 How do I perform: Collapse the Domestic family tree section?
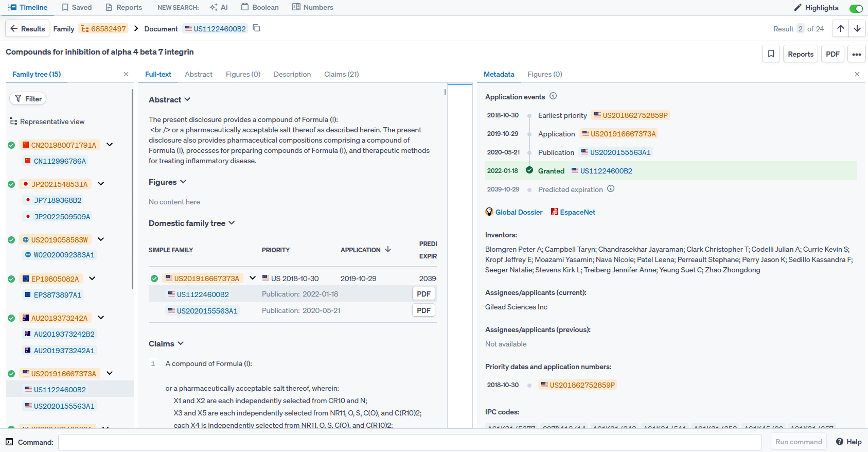(232, 223)
